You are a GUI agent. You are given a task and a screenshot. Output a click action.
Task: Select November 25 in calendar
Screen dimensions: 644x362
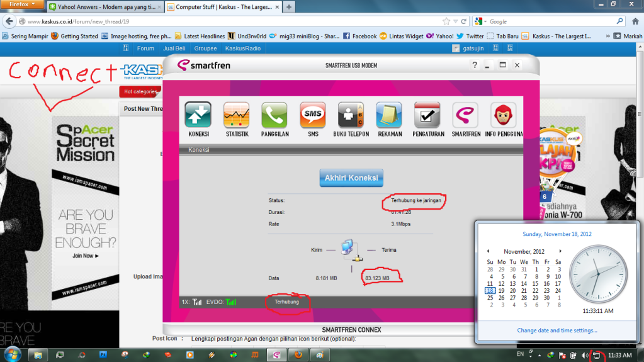tap(490, 298)
